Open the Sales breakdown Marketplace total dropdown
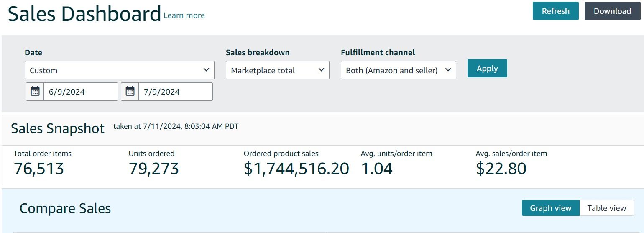 point(277,70)
